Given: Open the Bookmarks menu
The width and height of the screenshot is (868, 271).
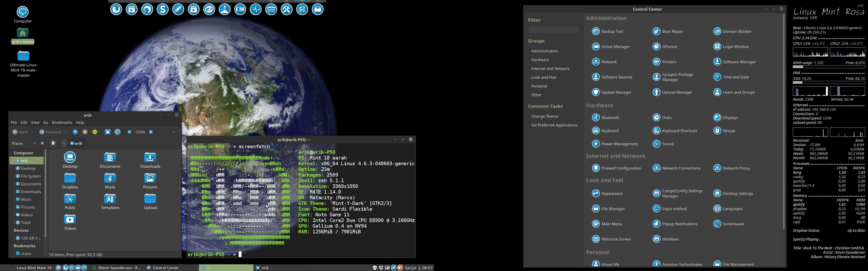Looking at the screenshot, I should 62,123.
